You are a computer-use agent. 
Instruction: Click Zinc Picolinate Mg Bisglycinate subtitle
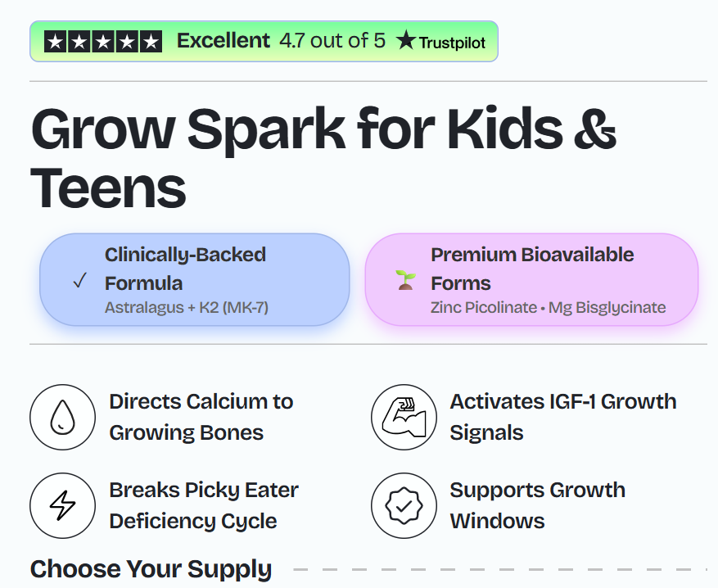coord(548,308)
